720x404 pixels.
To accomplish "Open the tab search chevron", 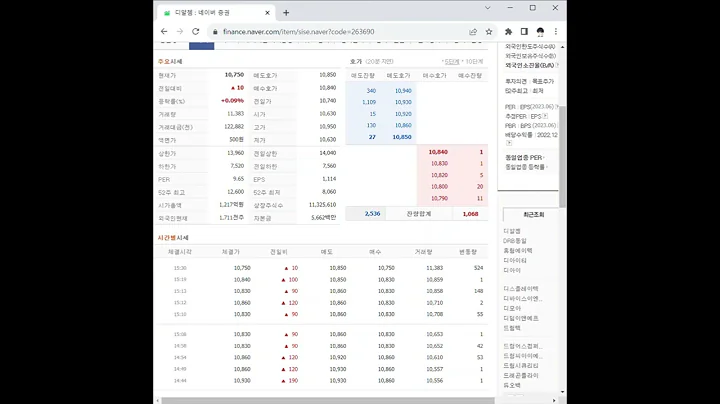I will [488, 8].
